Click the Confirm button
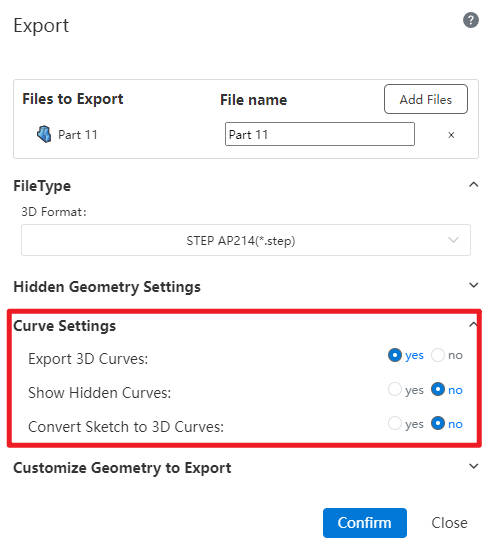491x544 pixels. point(364,522)
